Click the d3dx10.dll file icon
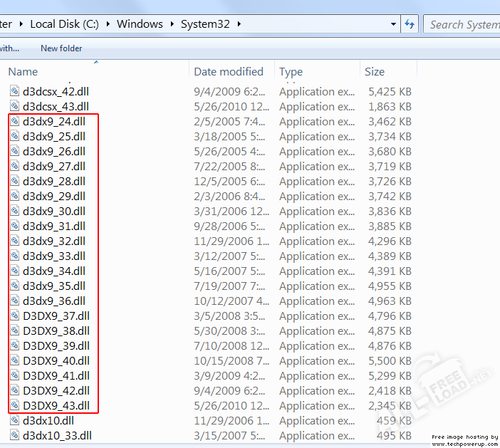This screenshot has height=448, width=500. tap(15, 420)
